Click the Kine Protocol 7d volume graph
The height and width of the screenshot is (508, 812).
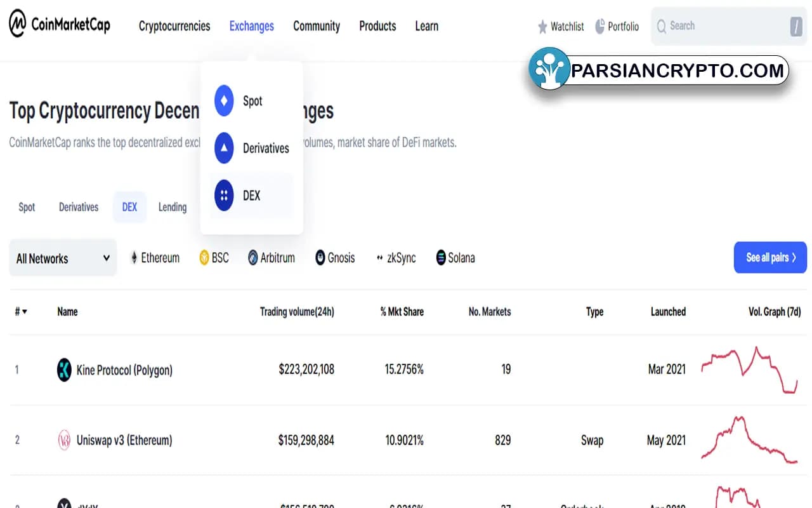[749, 370]
